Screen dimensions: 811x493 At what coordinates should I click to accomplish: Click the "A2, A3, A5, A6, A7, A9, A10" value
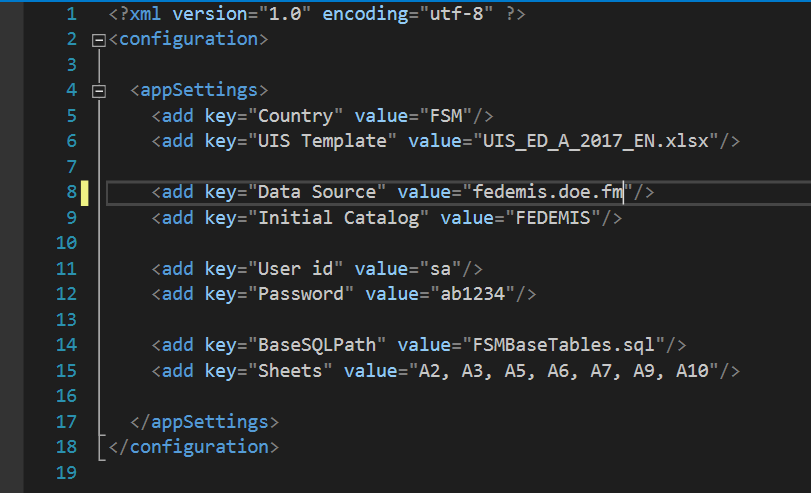tap(565, 370)
